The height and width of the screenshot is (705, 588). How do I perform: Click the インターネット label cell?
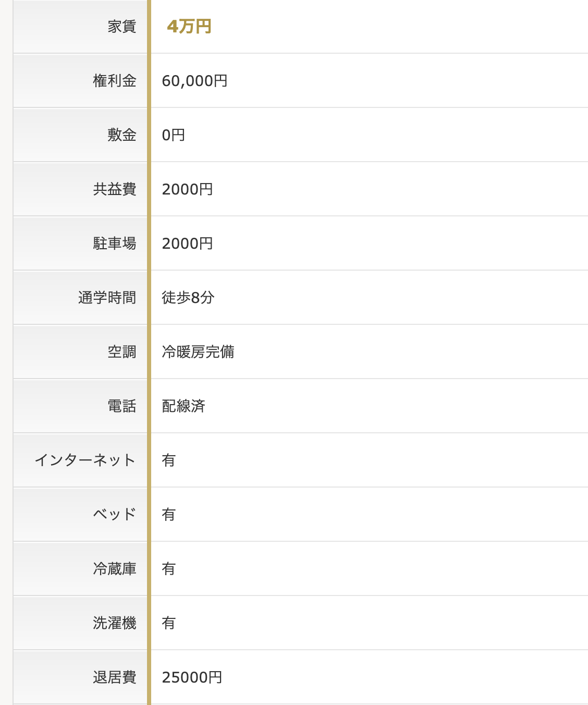(85, 460)
